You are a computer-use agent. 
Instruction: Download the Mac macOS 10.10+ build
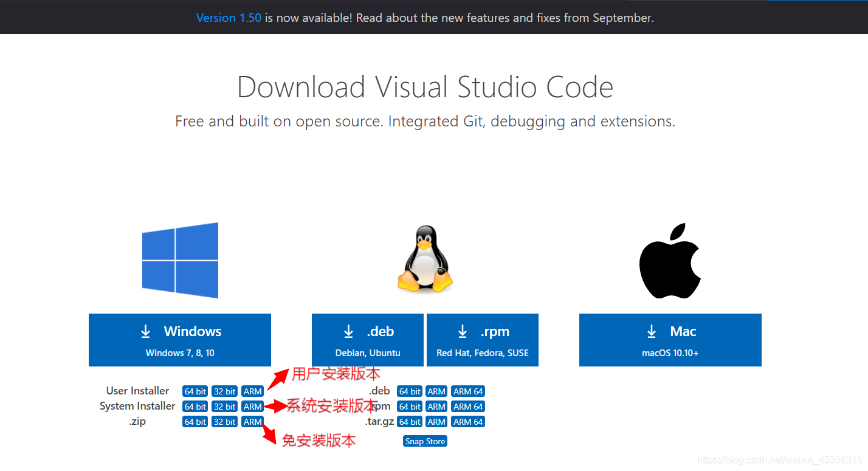tap(670, 340)
